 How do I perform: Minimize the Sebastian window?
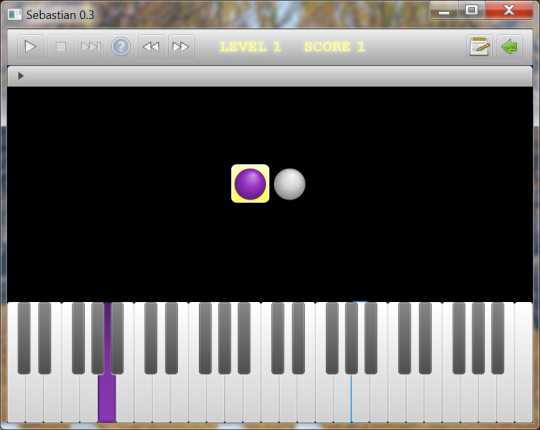point(444,11)
